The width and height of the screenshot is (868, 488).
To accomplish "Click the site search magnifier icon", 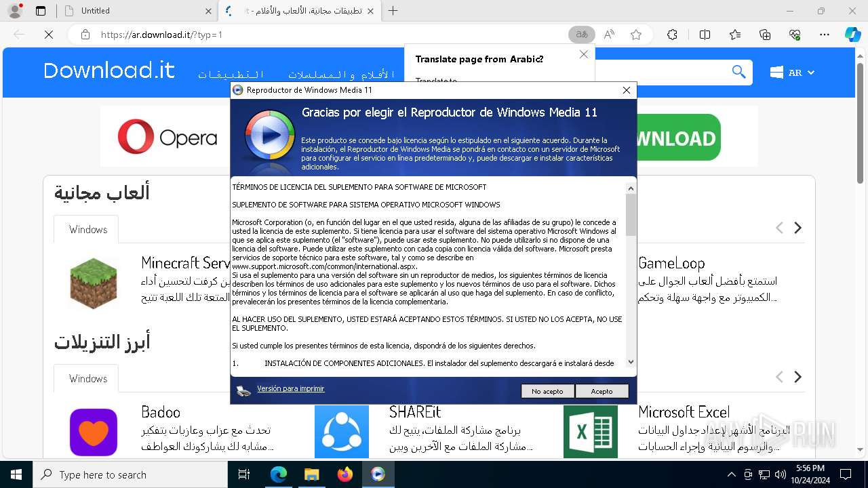I will click(738, 72).
